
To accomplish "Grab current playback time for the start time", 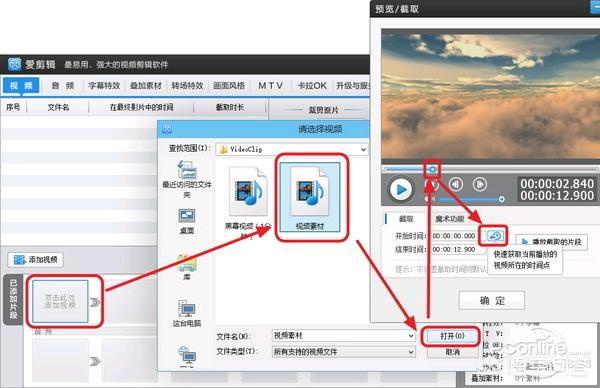I will [495, 236].
